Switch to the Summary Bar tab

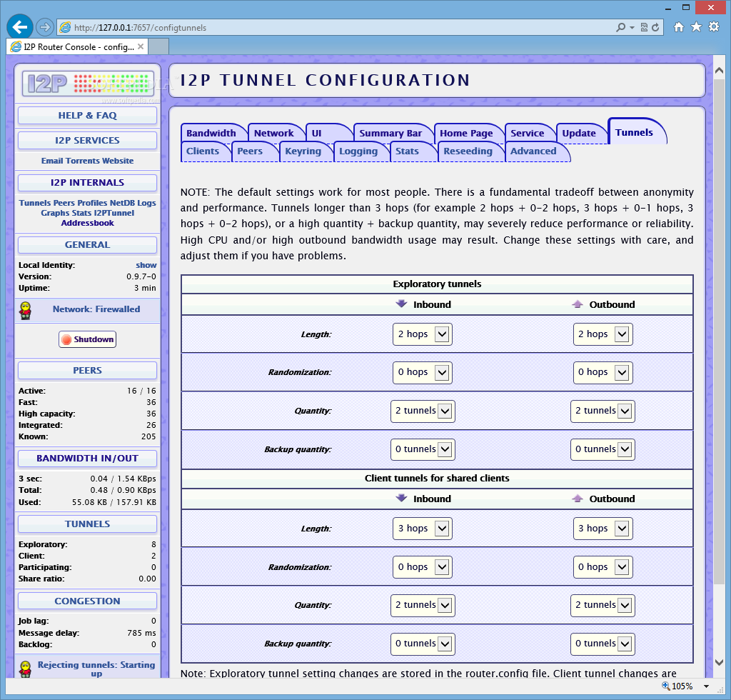click(x=390, y=134)
